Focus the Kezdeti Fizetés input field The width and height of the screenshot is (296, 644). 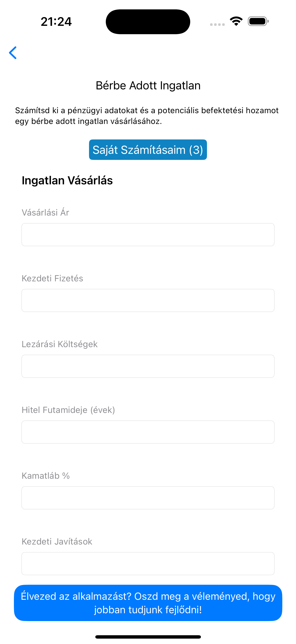coord(148,300)
